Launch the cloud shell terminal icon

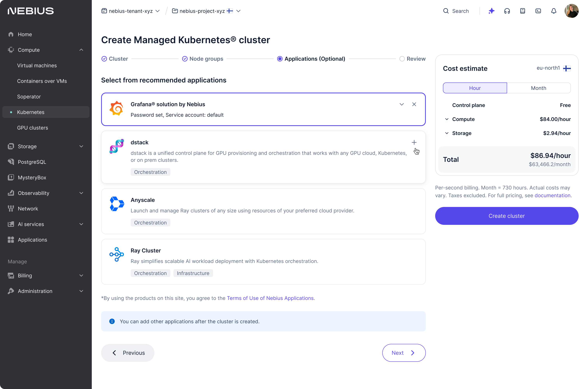[x=538, y=11]
